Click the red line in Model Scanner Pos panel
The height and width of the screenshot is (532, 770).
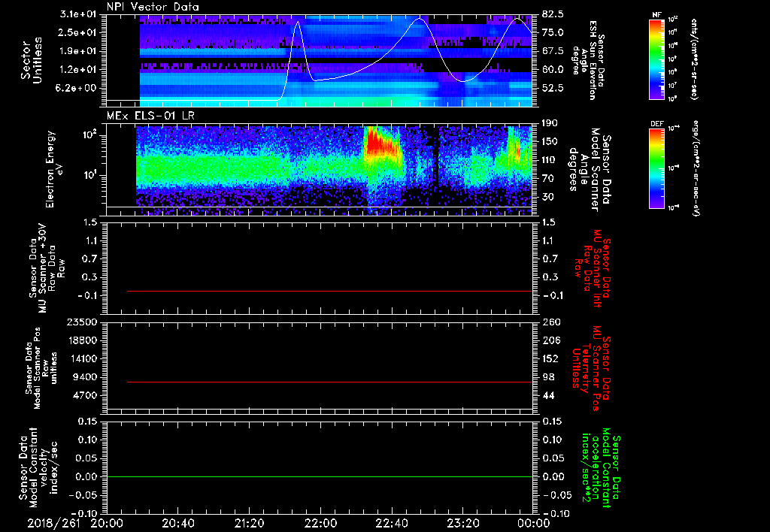tap(329, 382)
